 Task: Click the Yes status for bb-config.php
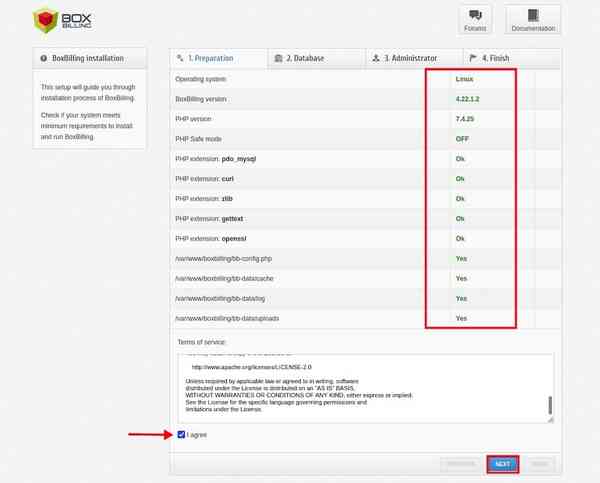coord(461,258)
